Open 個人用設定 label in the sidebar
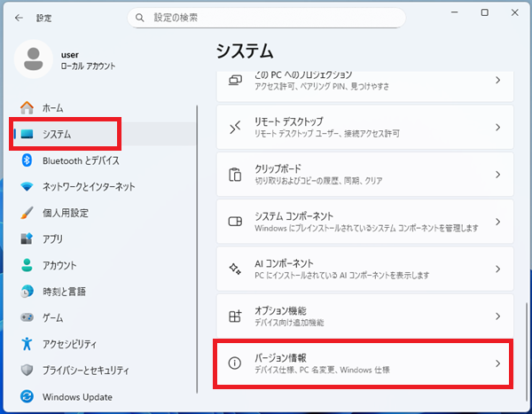Viewport: 532px width, 414px height. 66,213
